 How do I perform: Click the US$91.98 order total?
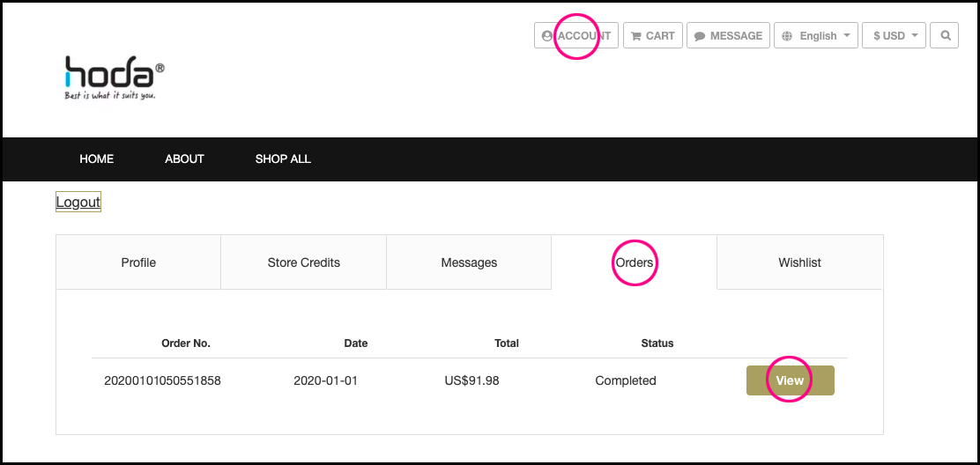click(x=473, y=381)
